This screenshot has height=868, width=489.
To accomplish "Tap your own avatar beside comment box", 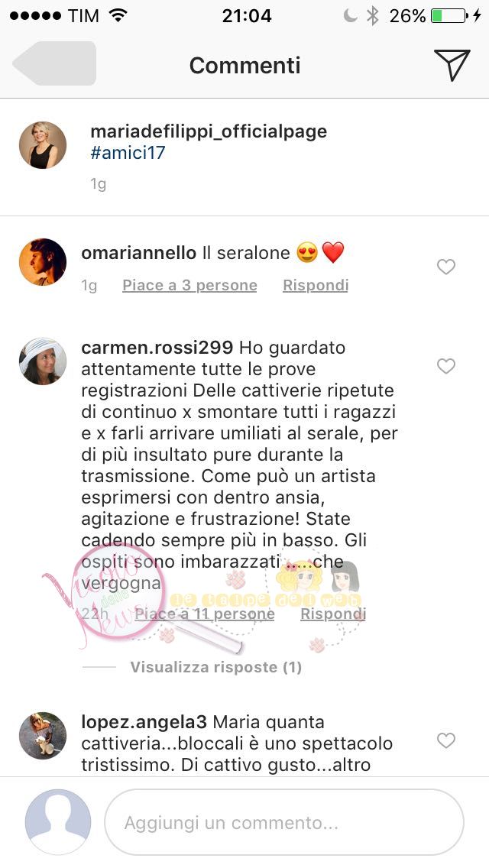I will 58,822.
